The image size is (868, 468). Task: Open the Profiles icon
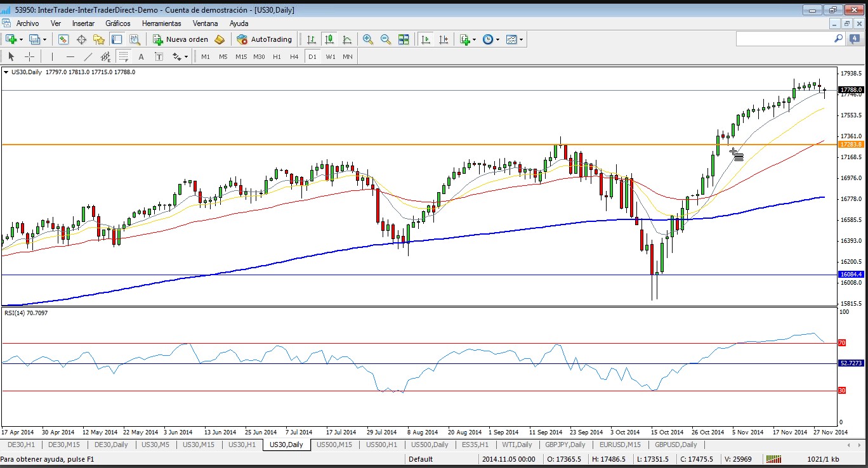pyautogui.click(x=34, y=39)
